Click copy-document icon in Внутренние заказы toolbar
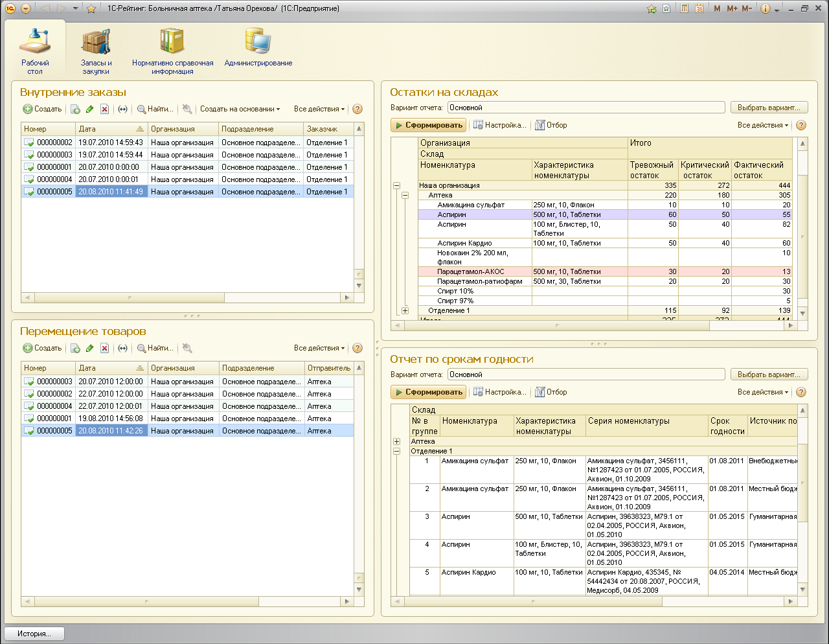Screen dimensions: 829x644 (75, 109)
